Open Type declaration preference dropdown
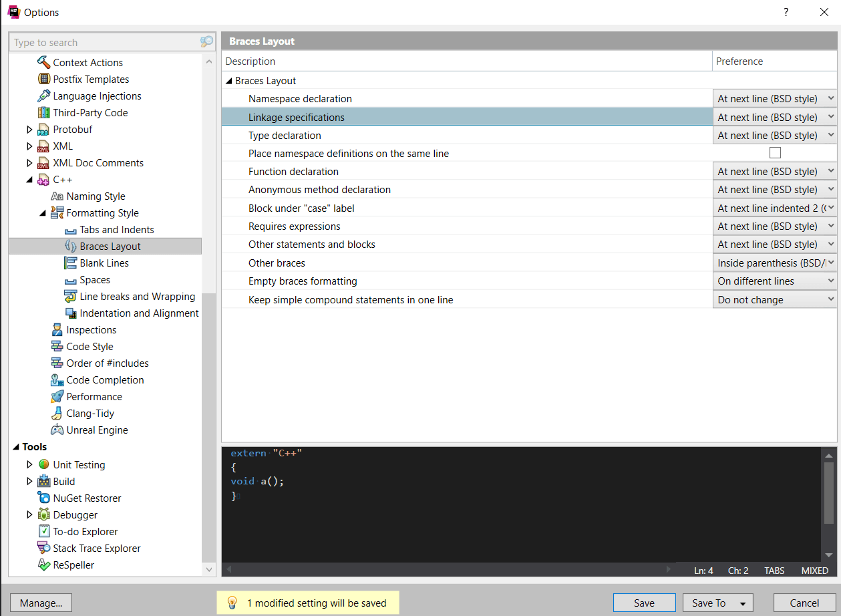Image resolution: width=841 pixels, height=616 pixels. pyautogui.click(x=775, y=135)
